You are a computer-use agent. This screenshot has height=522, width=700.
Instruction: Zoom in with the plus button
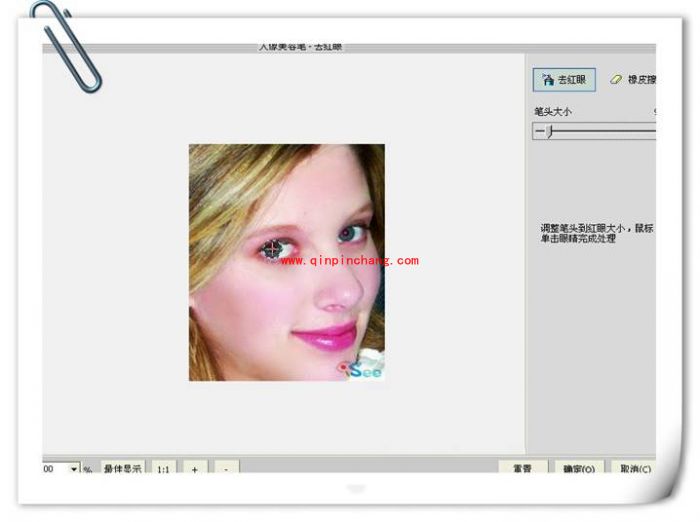tap(195, 468)
